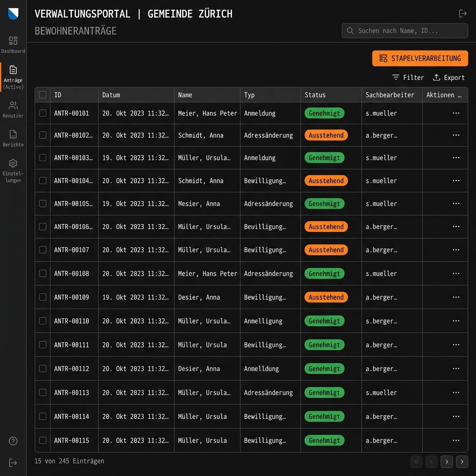This screenshot has width=476, height=476.
Task: Click the Zürich coat of arms logo
Action: [x=13, y=14]
